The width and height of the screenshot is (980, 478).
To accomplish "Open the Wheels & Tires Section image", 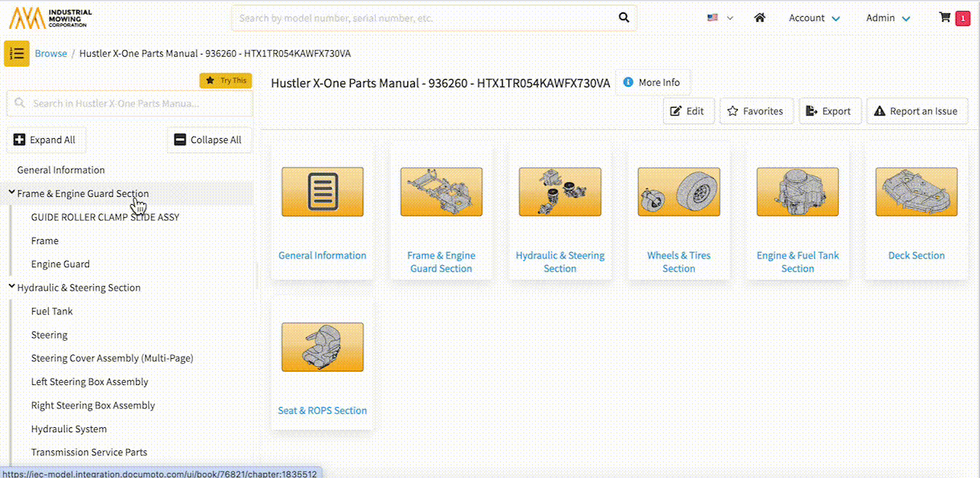I will point(678,192).
